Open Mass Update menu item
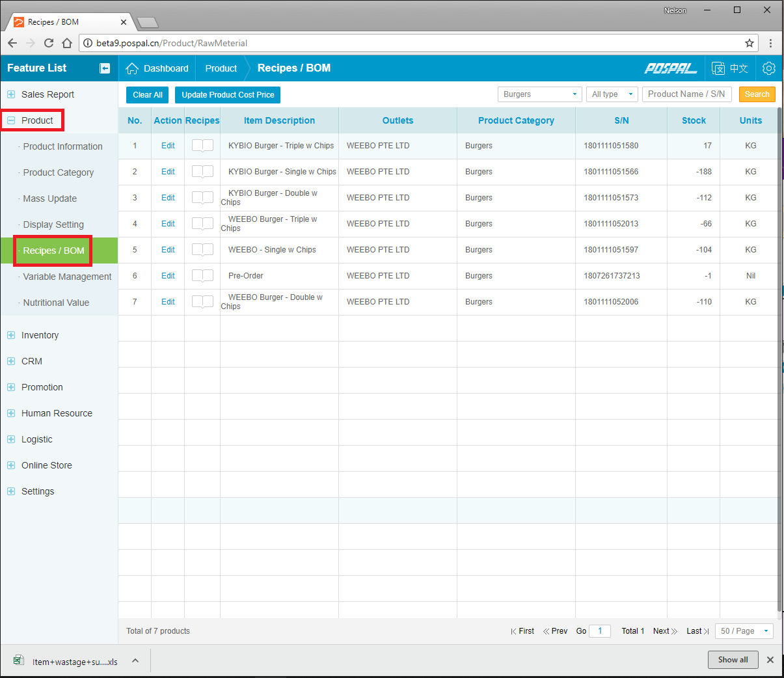This screenshot has width=784, height=678. point(49,198)
